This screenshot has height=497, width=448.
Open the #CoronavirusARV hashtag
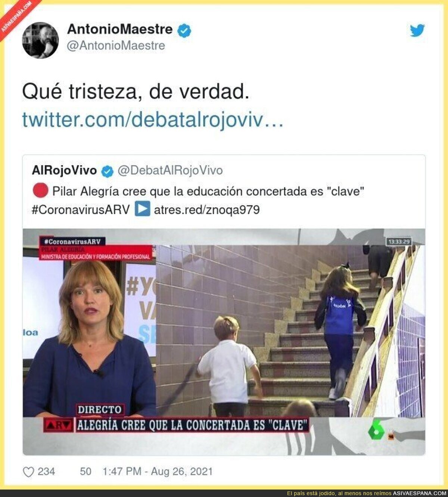[x=81, y=209]
